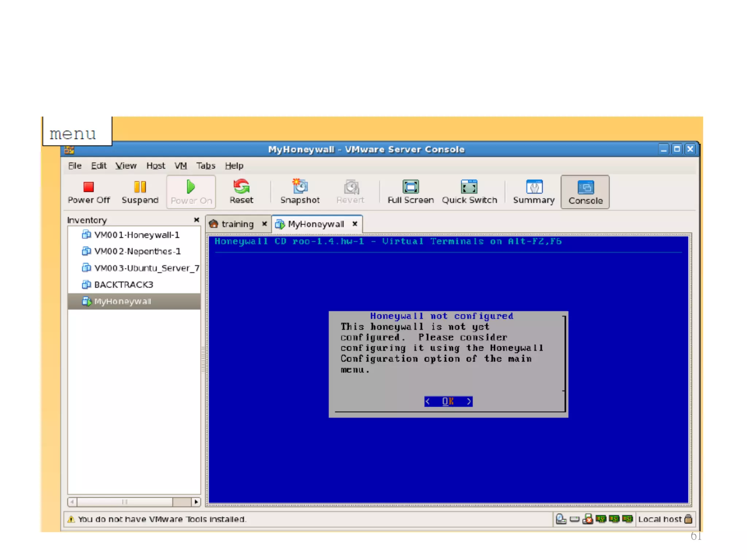
Task: Open the Host menu
Action: tap(156, 166)
